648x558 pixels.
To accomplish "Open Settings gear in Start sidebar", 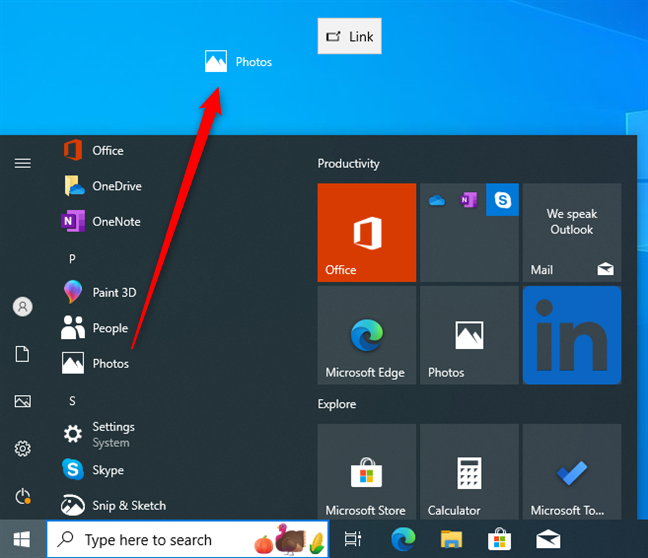I will (23, 448).
